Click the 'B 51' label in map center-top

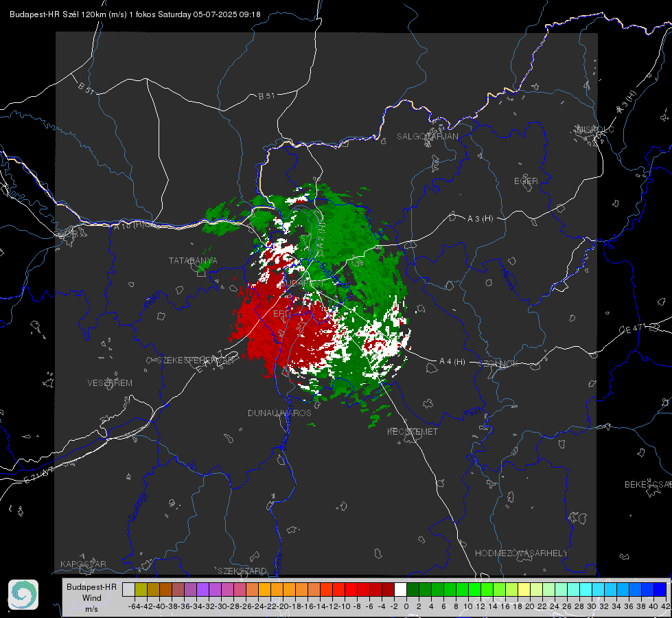(x=266, y=96)
